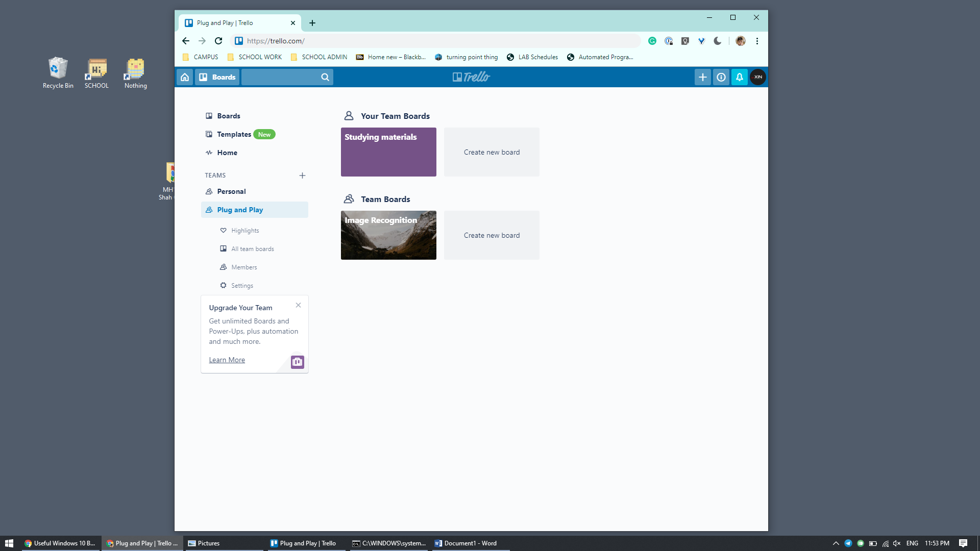
Task: Open the XIN account avatar menu
Action: (757, 77)
